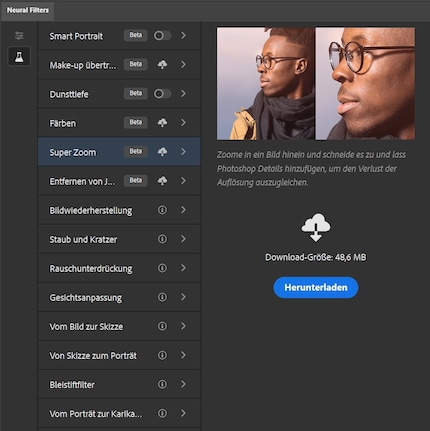
Task: Click the blue Herunterladen button
Action: (316, 287)
